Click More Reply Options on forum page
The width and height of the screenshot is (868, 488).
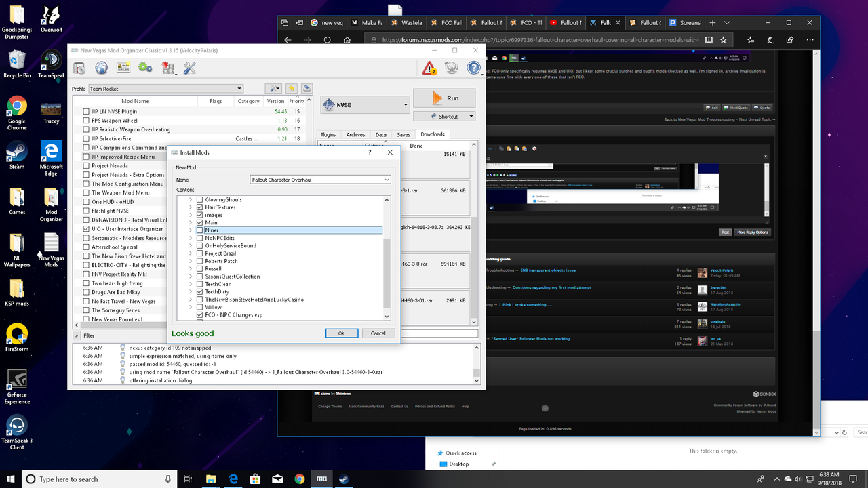[x=753, y=232]
